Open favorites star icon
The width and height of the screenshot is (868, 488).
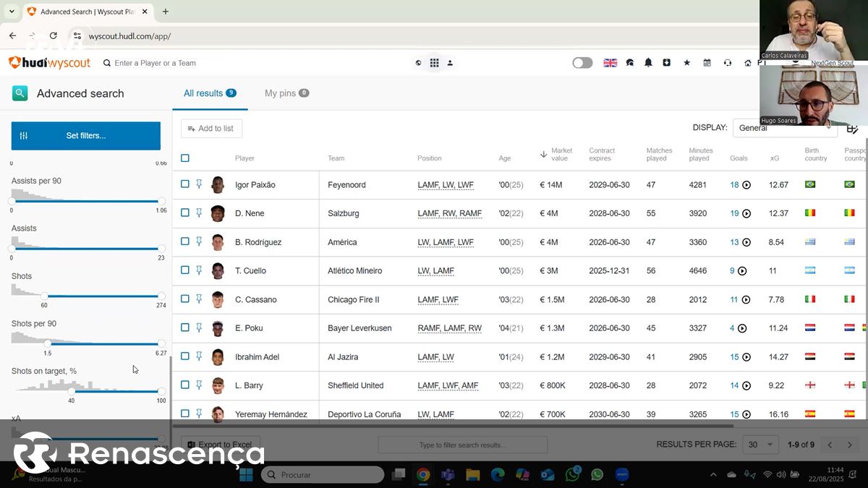coord(686,63)
